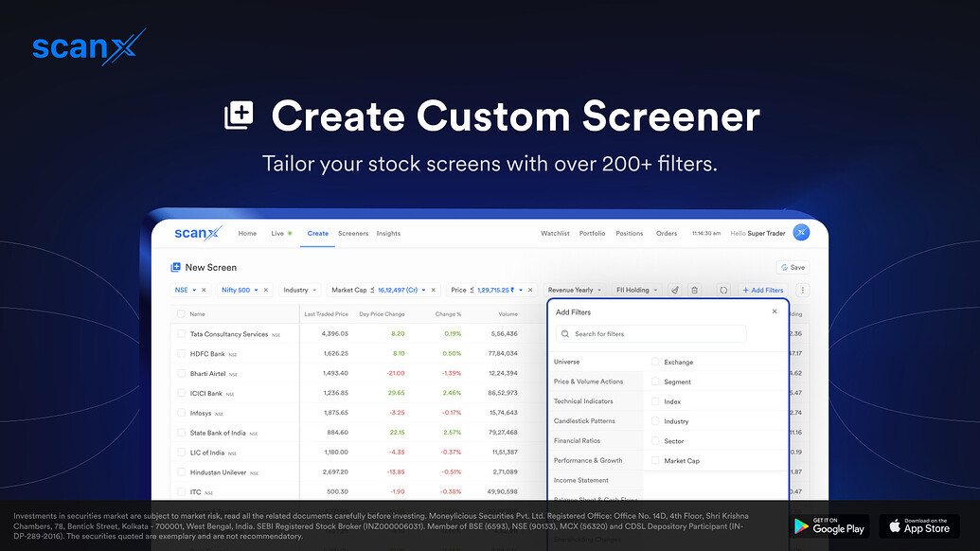Image resolution: width=980 pixels, height=551 pixels.
Task: Open the Add Filters panel
Action: pos(763,290)
